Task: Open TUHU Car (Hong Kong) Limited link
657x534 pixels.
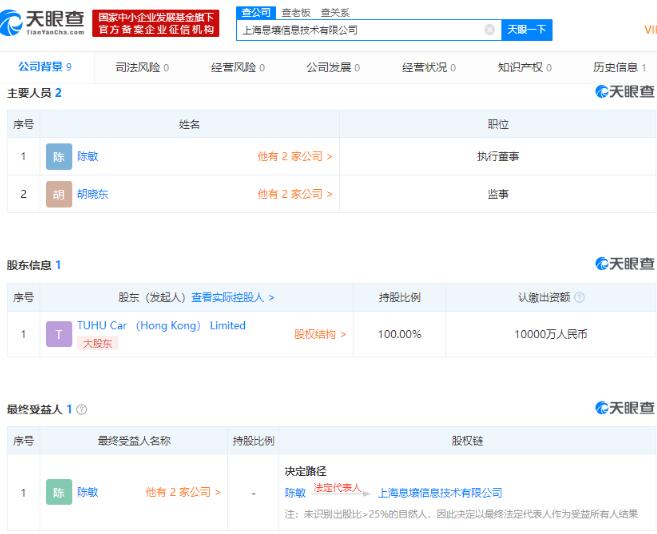Action: click(x=161, y=326)
